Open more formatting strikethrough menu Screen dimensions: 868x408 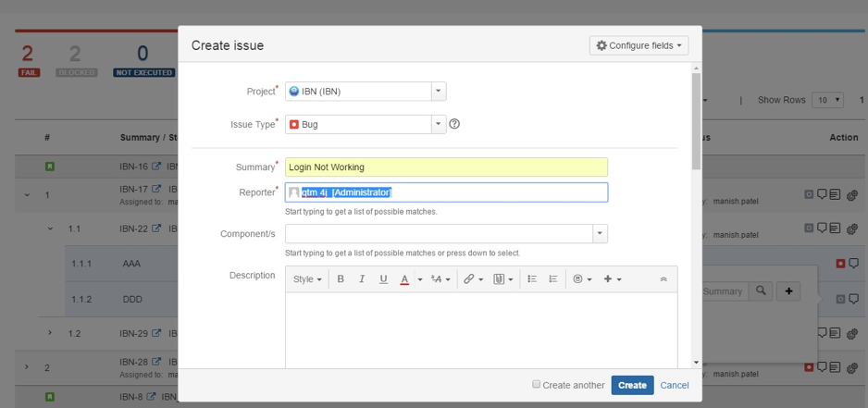point(440,279)
